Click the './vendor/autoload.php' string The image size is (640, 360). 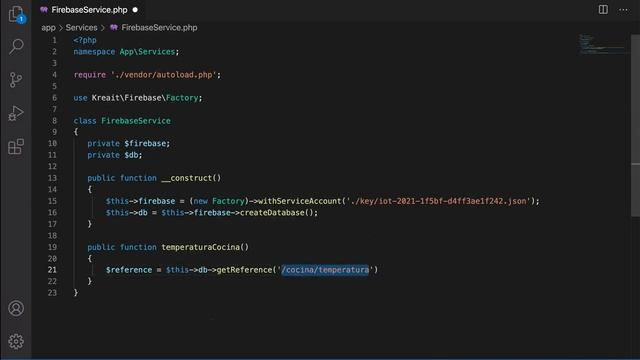[x=164, y=75]
